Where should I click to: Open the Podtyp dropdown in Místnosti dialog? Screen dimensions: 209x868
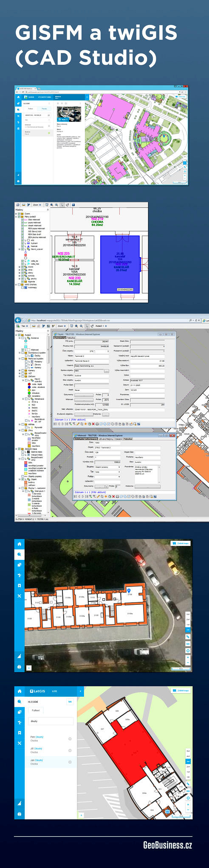pyautogui.click(x=107, y=476)
